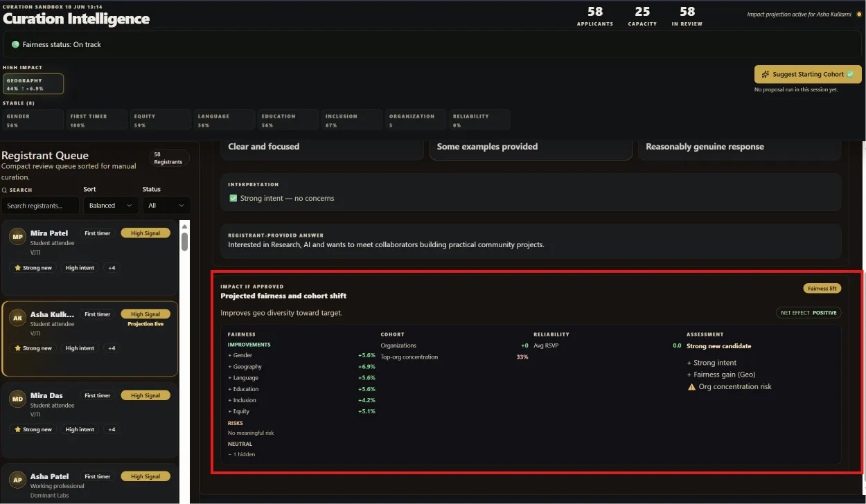Viewport: 866px width, 504px height.
Task: Click High intent tag on Mira Das's card
Action: 80,429
